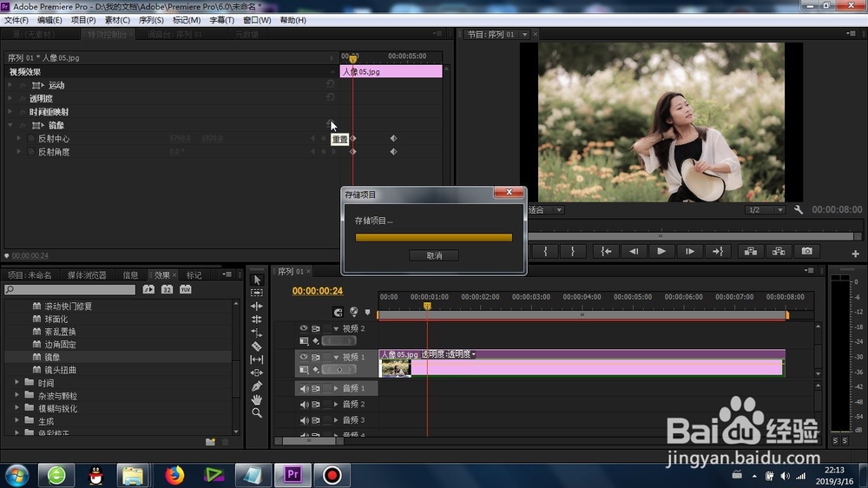Select the Hand tool
Viewport: 868px width, 488px height.
click(x=257, y=399)
